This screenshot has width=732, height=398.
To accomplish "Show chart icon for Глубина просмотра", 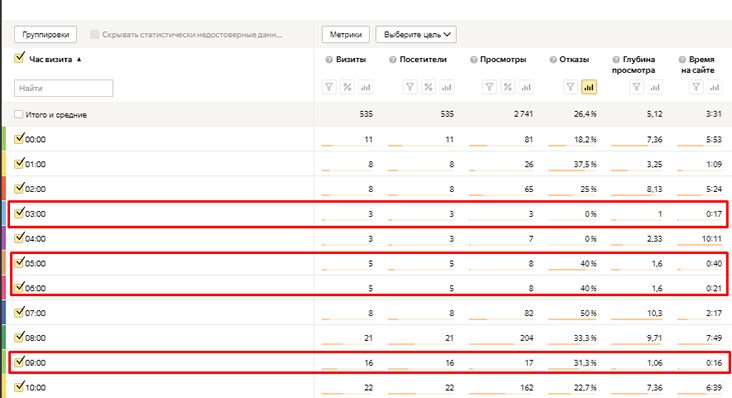I will (x=655, y=87).
